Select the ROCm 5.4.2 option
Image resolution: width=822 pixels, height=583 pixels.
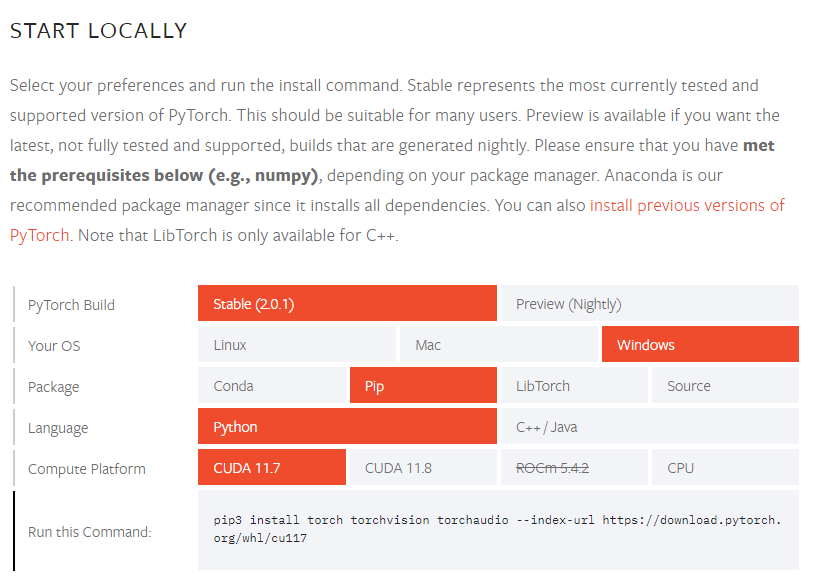[574, 466]
